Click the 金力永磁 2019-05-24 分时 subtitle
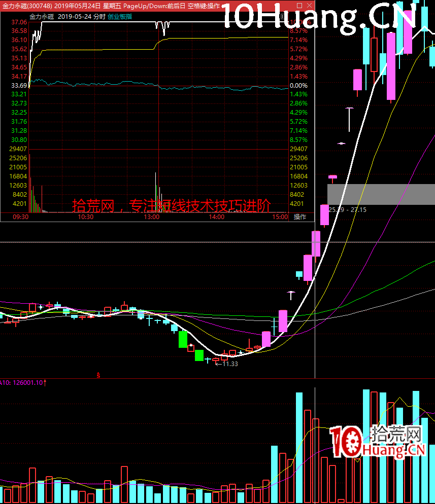 tap(67, 16)
